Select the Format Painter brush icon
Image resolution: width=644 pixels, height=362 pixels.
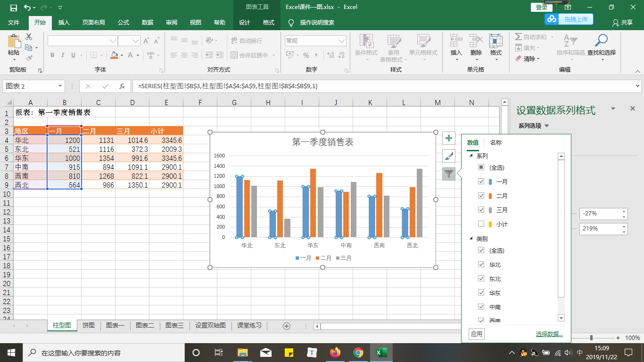(29, 58)
